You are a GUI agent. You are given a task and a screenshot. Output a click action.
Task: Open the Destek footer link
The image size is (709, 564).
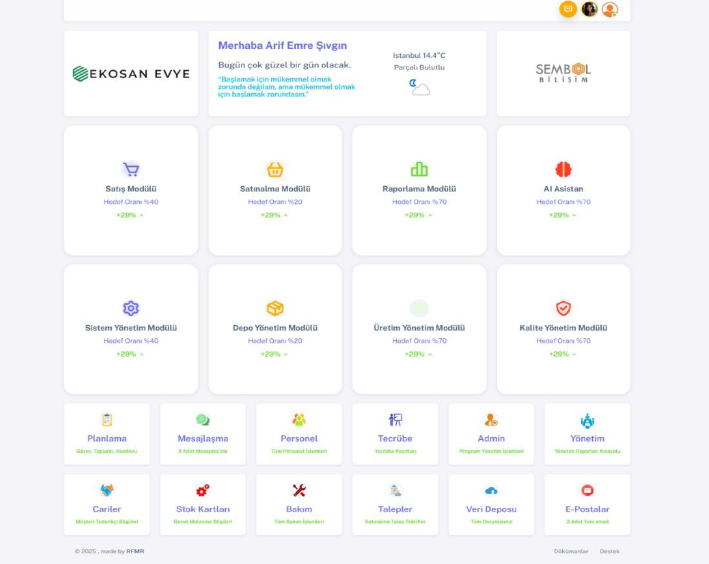(609, 551)
